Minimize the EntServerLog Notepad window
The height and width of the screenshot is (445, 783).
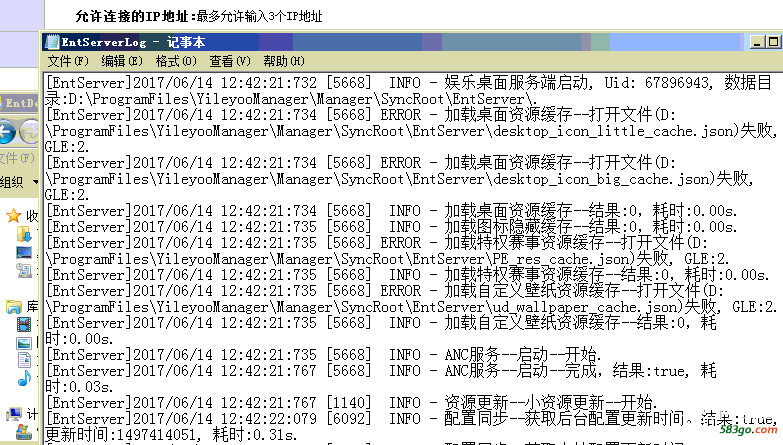pyautogui.click(x=758, y=42)
